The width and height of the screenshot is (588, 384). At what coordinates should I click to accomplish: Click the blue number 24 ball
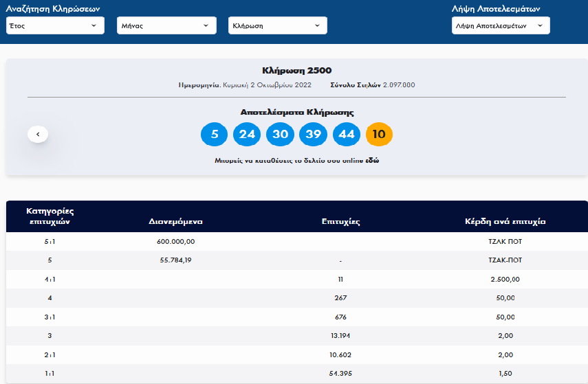[247, 135]
